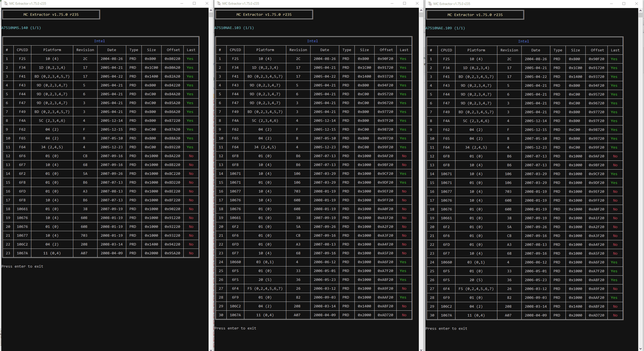Click the Intel table title in A7510NMS.140 window
This screenshot has height=351, width=644.
(99, 41)
